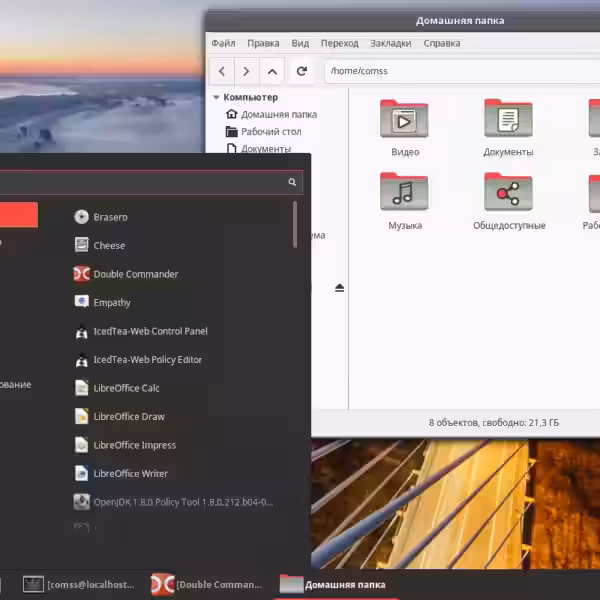Start Double Commander from the app list
Screen dimensions: 600x600
tap(135, 274)
